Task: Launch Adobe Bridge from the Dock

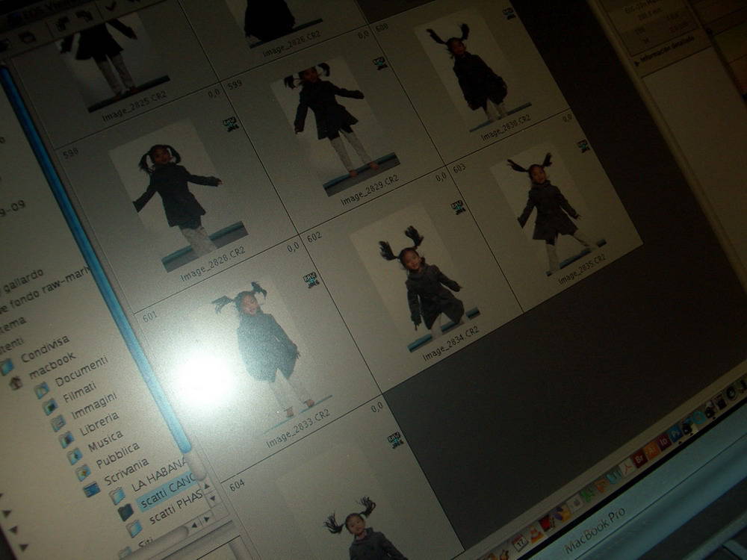Action: click(639, 457)
